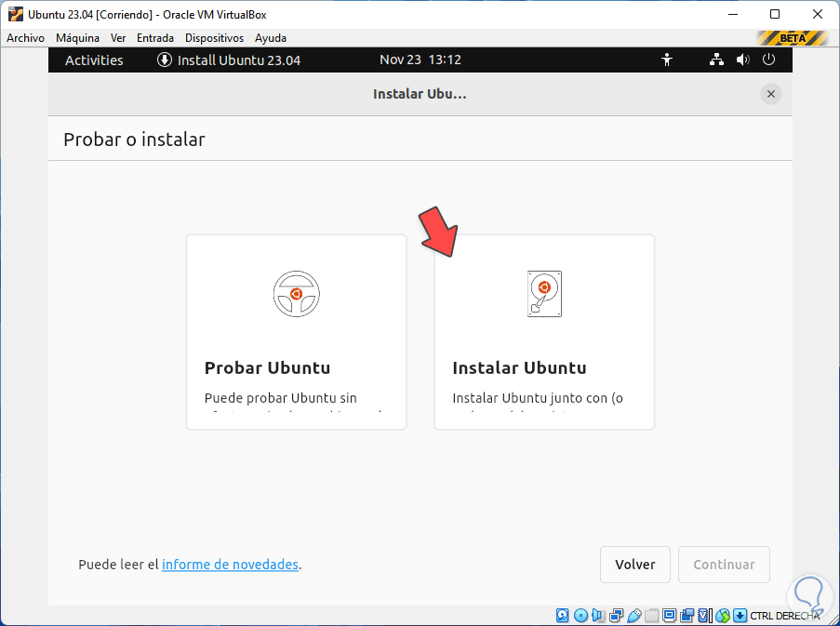
Task: Click the Probar o instalar heading
Action: 135,140
